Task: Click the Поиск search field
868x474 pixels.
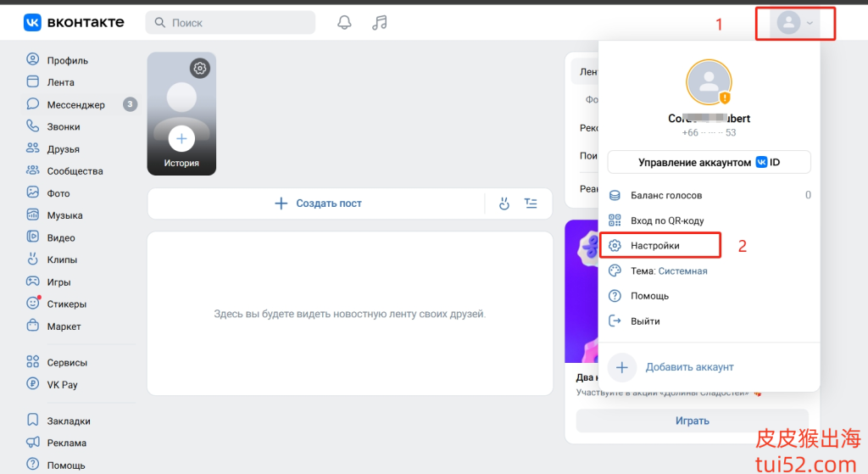Action: 231,23
